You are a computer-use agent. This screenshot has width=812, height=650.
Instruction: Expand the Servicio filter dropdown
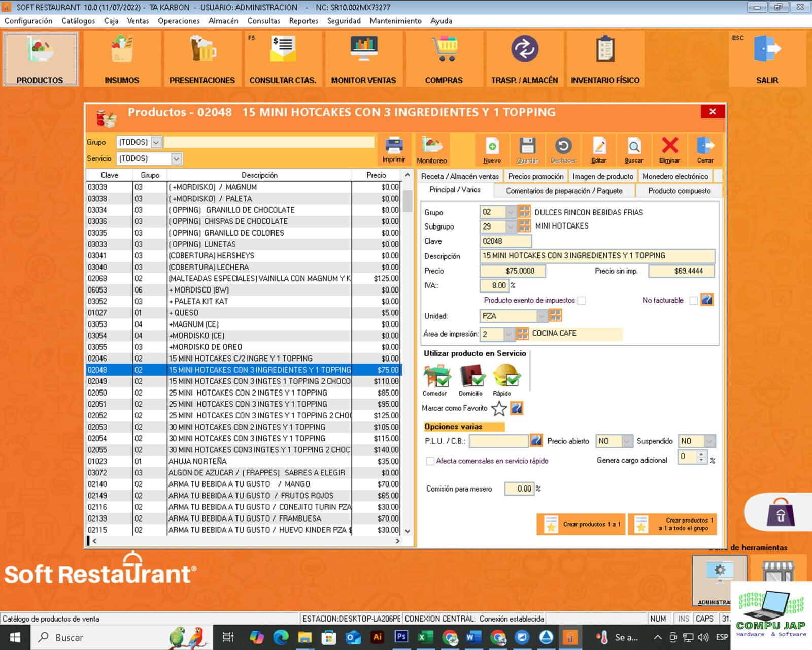tap(176, 159)
